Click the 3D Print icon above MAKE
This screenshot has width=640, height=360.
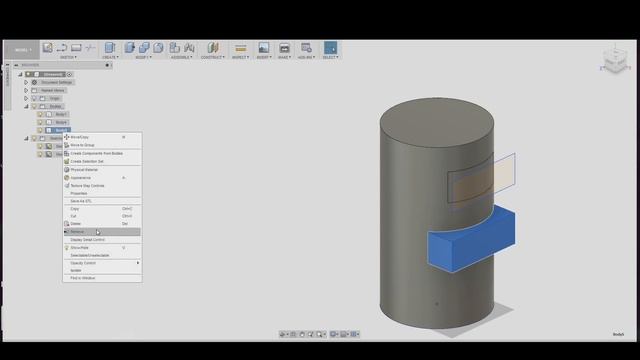pyautogui.click(x=284, y=48)
